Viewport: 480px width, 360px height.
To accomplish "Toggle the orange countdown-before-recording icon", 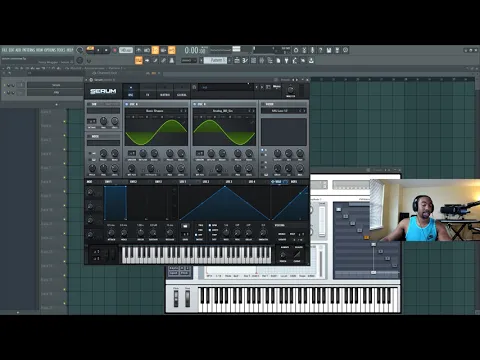I will click(155, 50).
